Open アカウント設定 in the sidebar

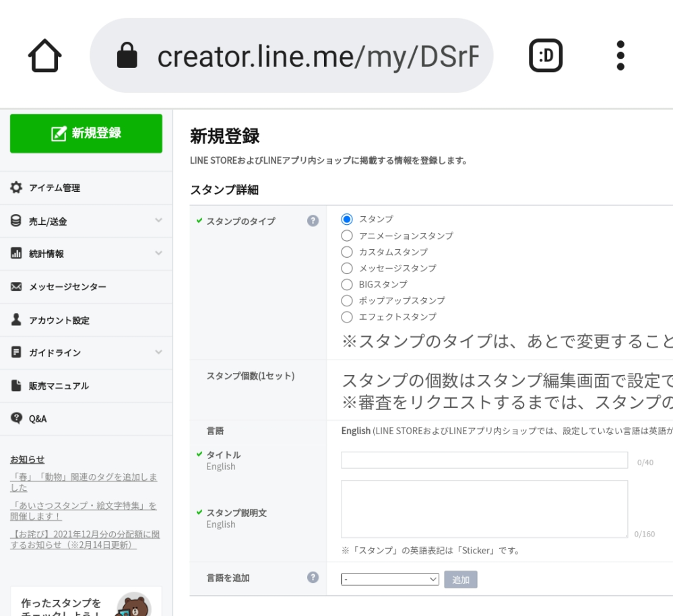[x=59, y=320]
